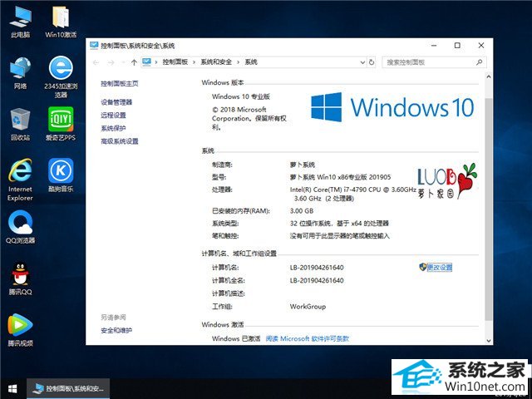Click the Windows Start button
The width and height of the screenshot is (532, 399).
pyautogui.click(x=12, y=389)
